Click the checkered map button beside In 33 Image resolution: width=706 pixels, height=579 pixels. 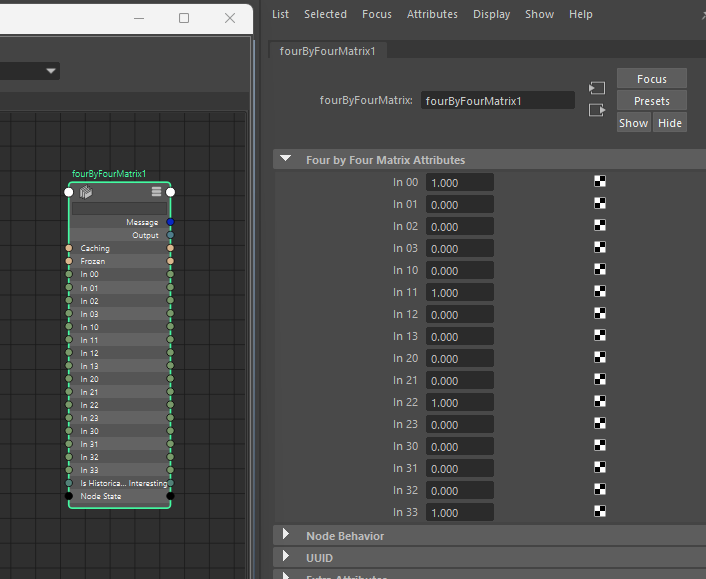[x=600, y=512]
